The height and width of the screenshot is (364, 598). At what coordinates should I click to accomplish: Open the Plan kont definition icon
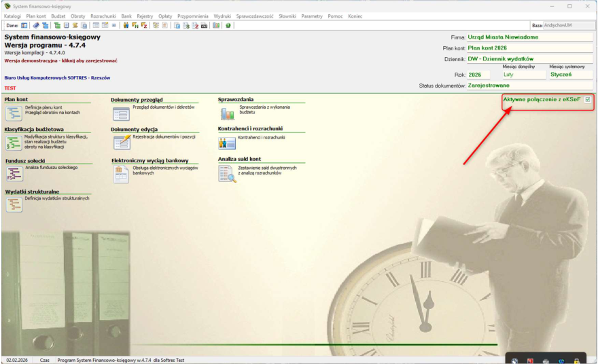(14, 113)
